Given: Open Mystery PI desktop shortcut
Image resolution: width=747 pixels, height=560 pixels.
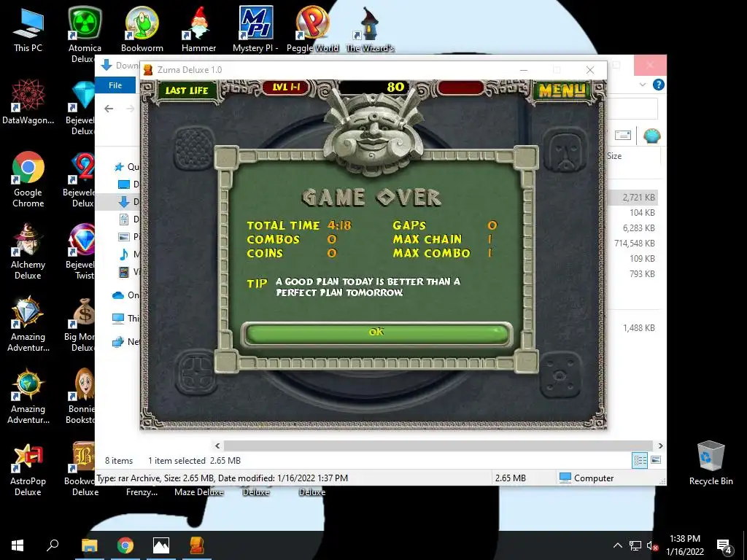Looking at the screenshot, I should point(256,29).
